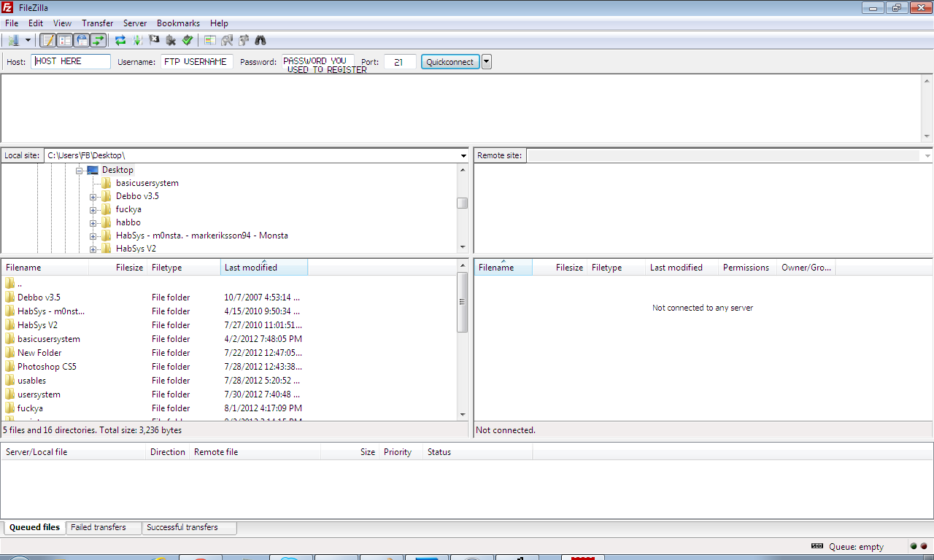Viewport: 934px width, 560px height.
Task: Refresh the file and folder lists
Action: point(120,40)
